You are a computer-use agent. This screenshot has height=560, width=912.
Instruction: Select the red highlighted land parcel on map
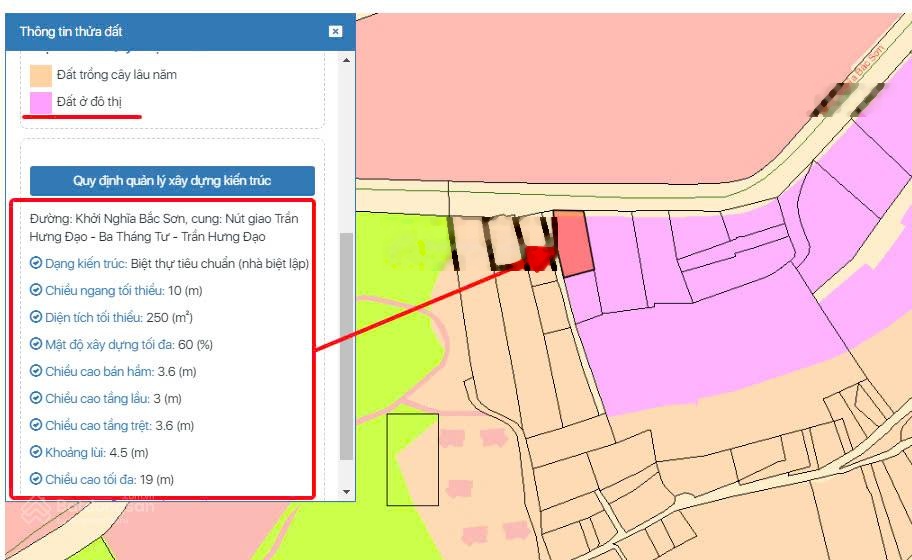tap(573, 243)
